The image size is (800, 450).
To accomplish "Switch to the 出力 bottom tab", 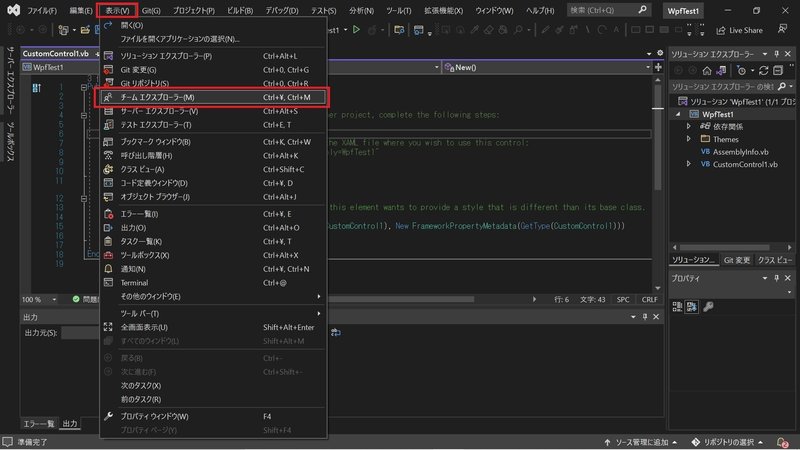I will coord(70,423).
